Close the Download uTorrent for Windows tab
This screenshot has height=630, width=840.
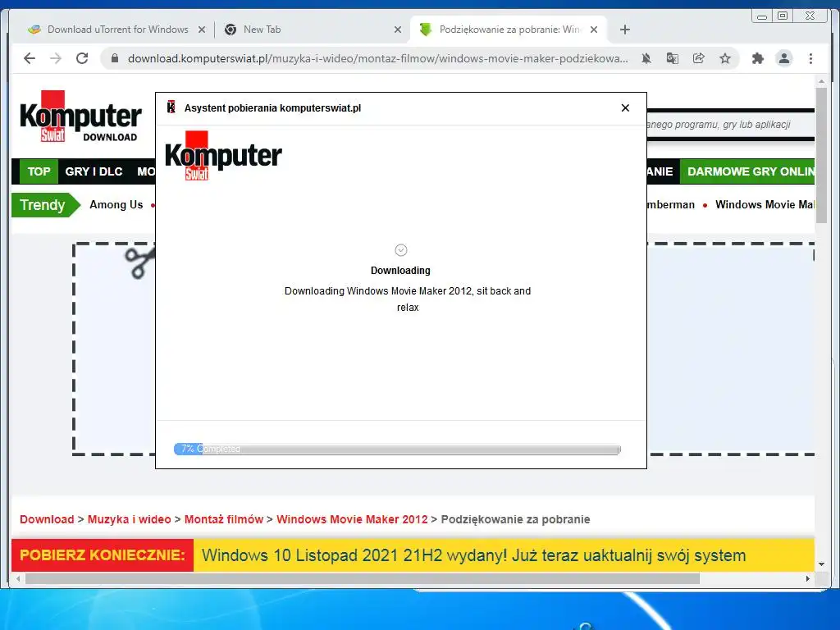(x=202, y=30)
